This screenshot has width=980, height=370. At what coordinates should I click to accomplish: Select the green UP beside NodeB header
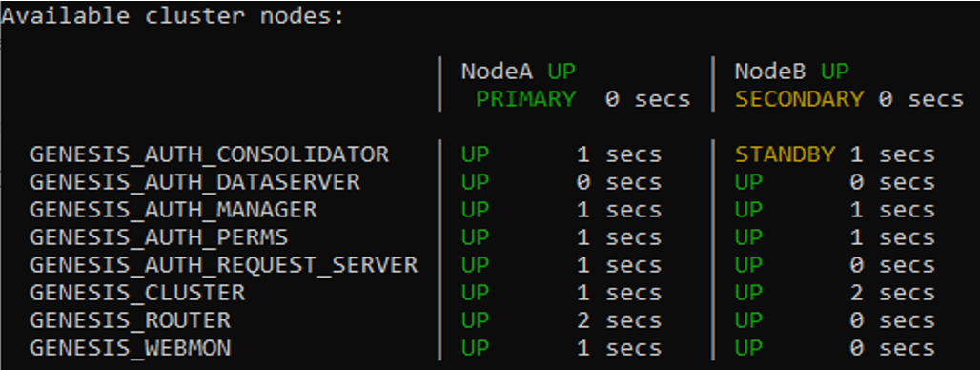(835, 72)
